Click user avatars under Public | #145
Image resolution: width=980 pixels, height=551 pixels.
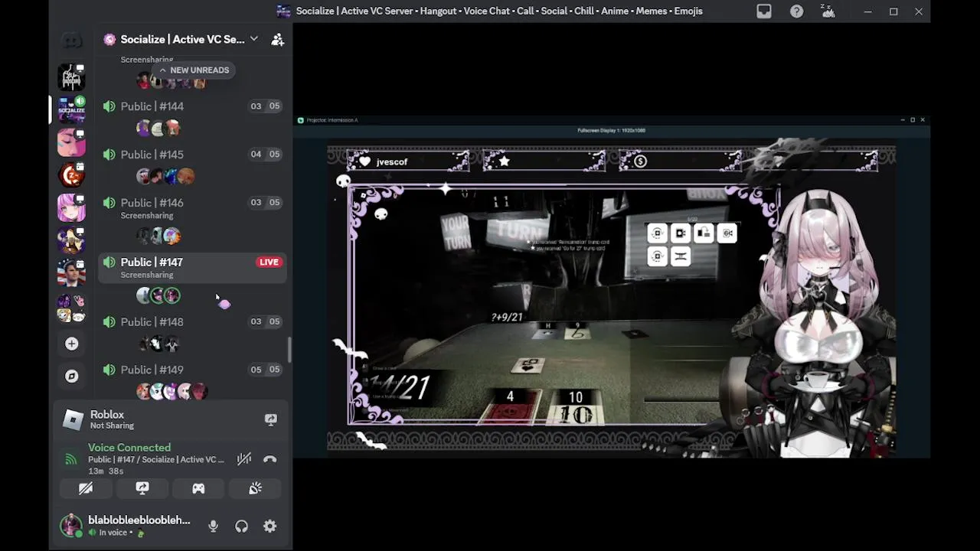(165, 177)
